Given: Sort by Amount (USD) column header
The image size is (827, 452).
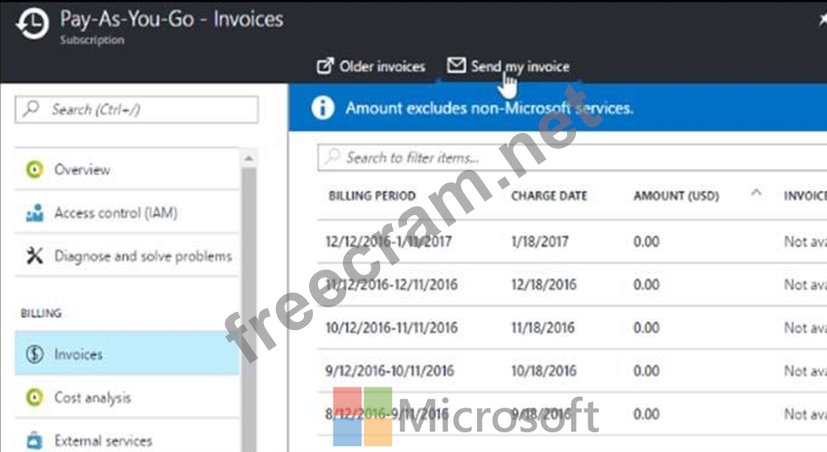Looking at the screenshot, I should [676, 196].
